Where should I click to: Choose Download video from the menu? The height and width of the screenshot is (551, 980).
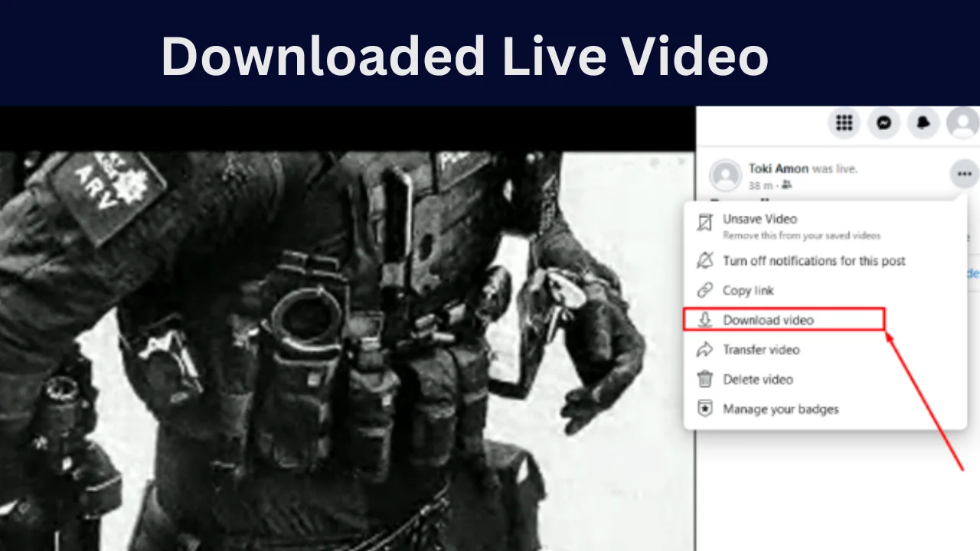click(x=784, y=320)
